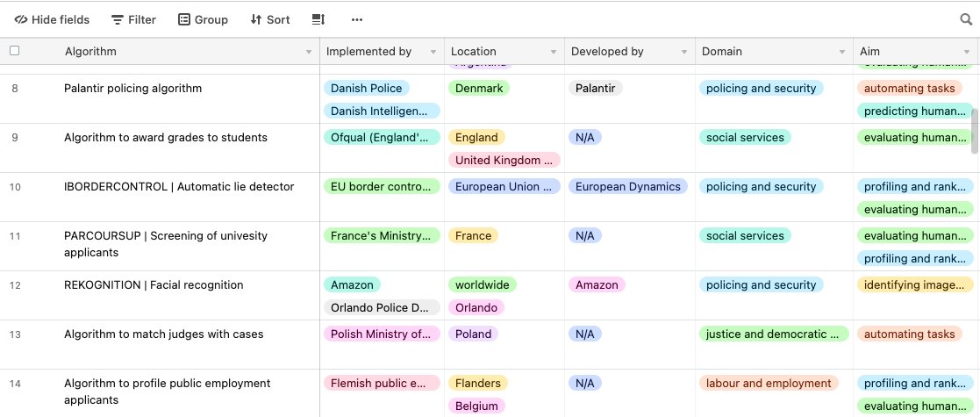The height and width of the screenshot is (417, 980).
Task: Click Flemish public employment tag
Action: (x=382, y=384)
